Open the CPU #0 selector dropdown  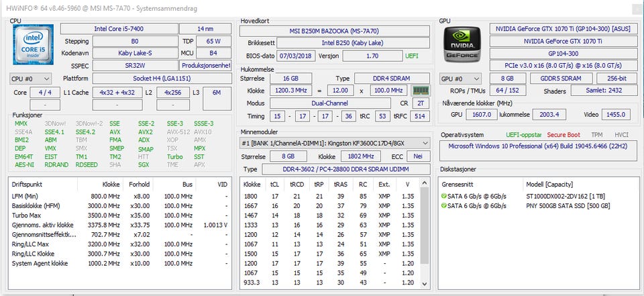click(x=31, y=79)
